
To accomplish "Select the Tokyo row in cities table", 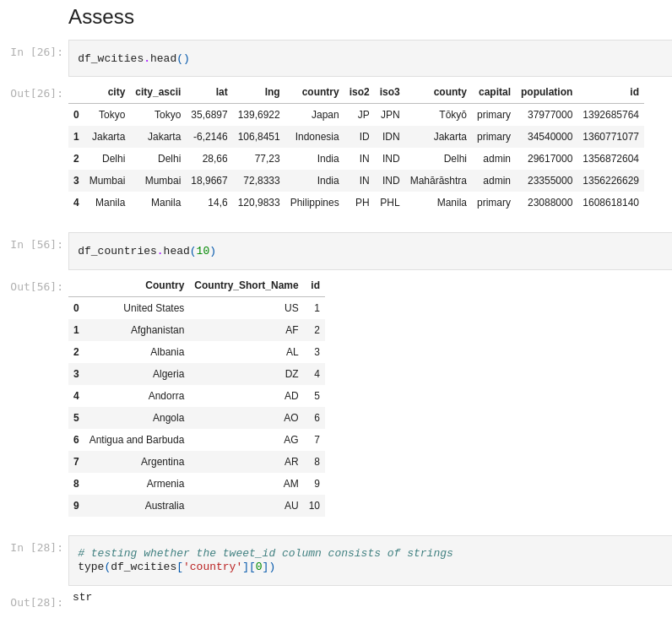I will tap(356, 115).
